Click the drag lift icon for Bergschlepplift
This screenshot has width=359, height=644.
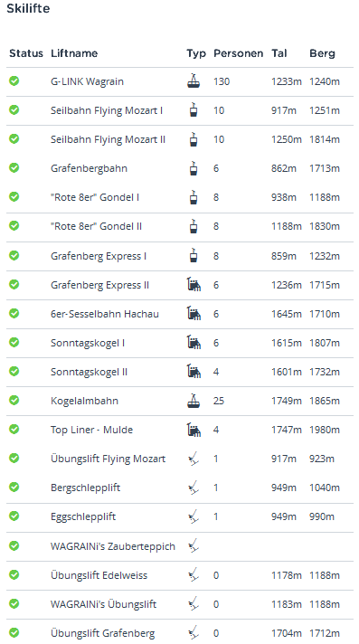(194, 488)
